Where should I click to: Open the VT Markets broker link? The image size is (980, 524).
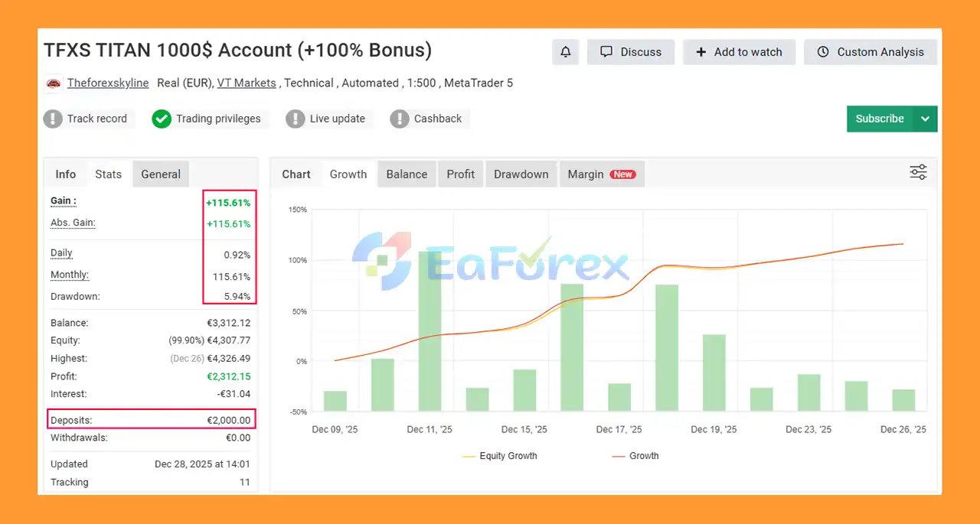point(247,83)
